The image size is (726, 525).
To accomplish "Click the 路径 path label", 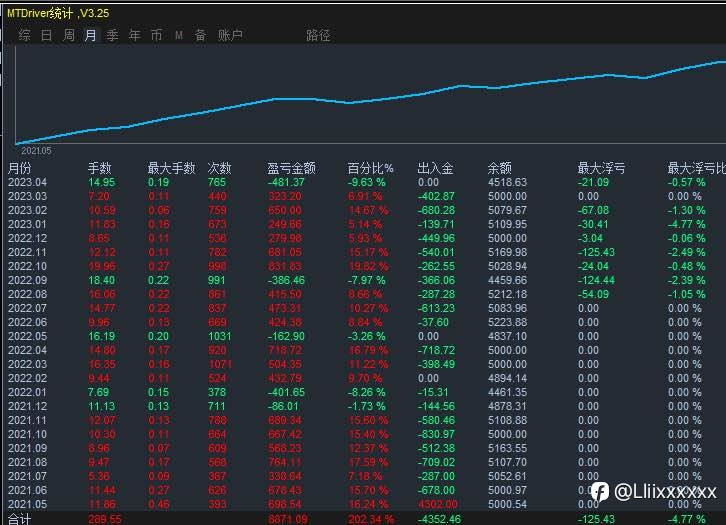I will point(318,36).
